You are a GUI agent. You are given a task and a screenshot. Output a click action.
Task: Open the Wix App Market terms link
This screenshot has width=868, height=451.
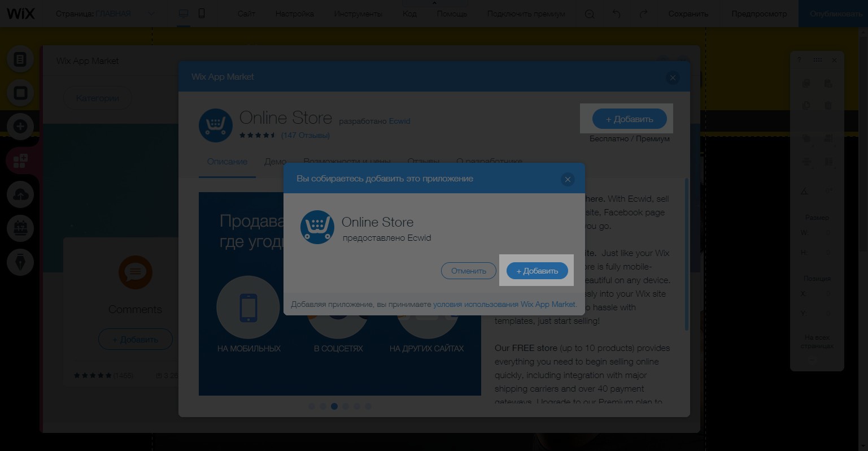tap(504, 304)
